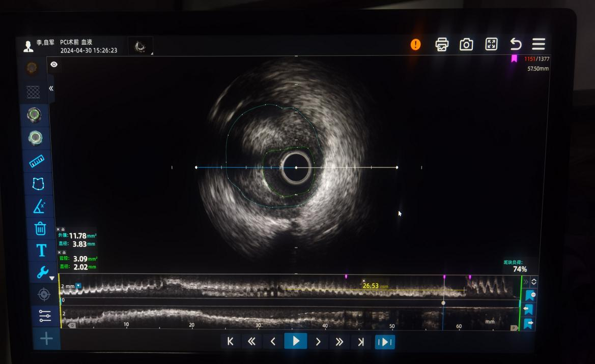
Task: Click the trash icon to delete measurements
Action: click(x=40, y=228)
